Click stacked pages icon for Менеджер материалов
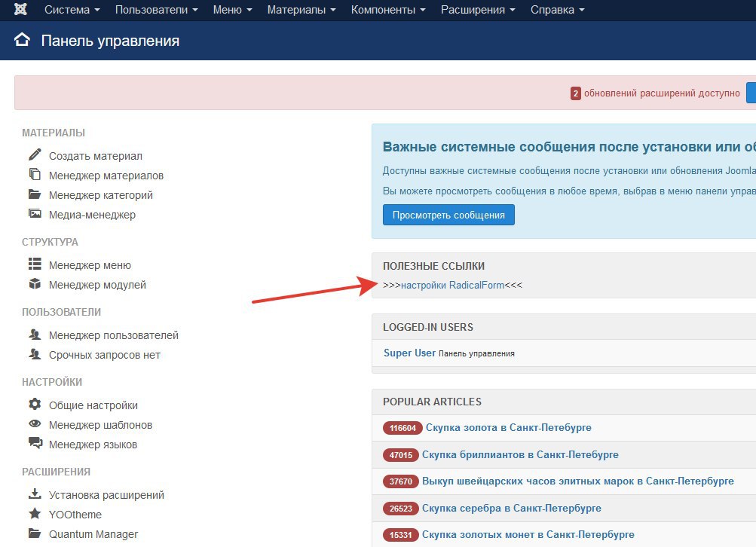 coord(35,174)
